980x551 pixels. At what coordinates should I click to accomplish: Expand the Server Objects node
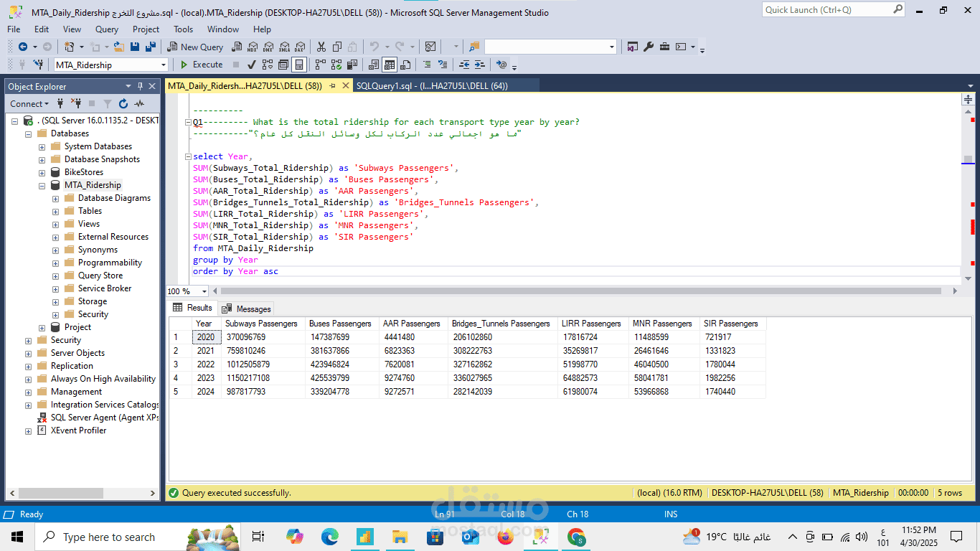pos(28,353)
